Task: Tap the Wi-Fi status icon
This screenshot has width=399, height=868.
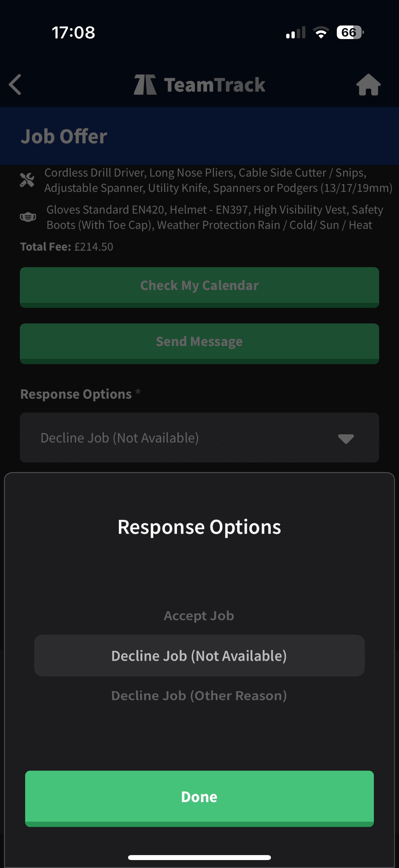Action: coord(321,32)
